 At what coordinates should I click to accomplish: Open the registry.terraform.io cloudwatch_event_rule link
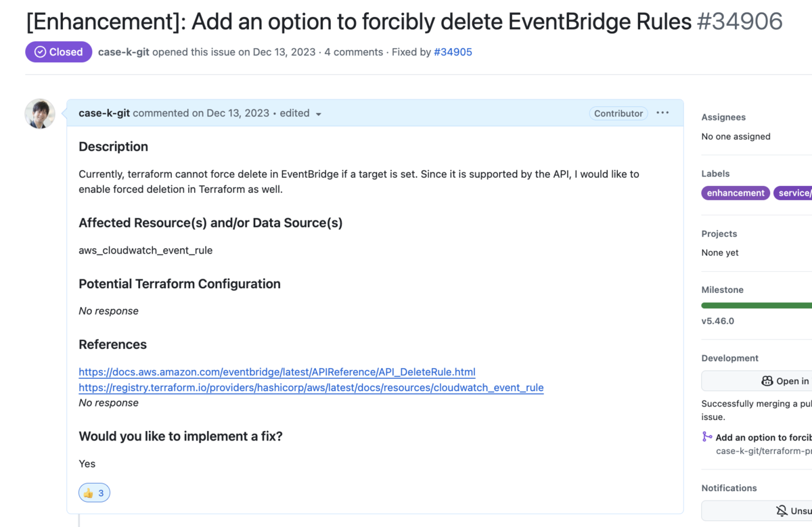coord(311,388)
